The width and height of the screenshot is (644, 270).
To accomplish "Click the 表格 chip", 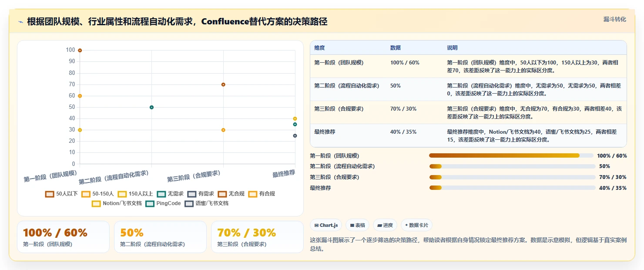I will coord(358,225).
